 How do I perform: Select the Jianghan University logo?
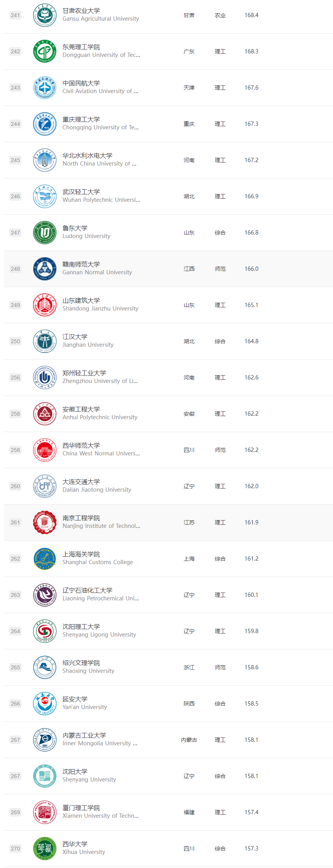coord(45,341)
